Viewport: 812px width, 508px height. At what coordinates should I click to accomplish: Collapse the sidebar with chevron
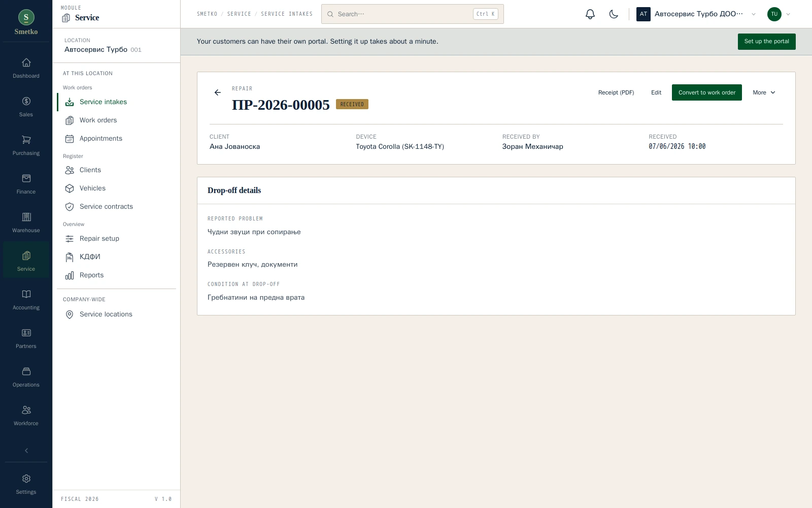26,451
